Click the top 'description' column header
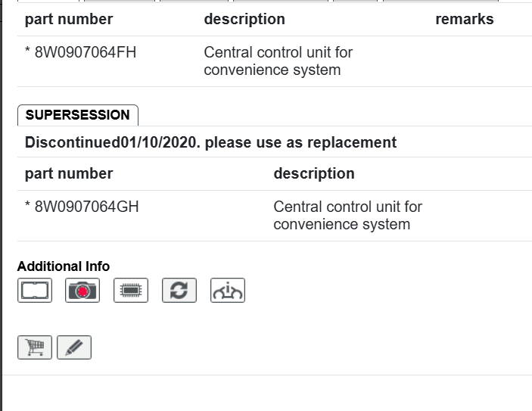The image size is (532, 411). (x=244, y=20)
